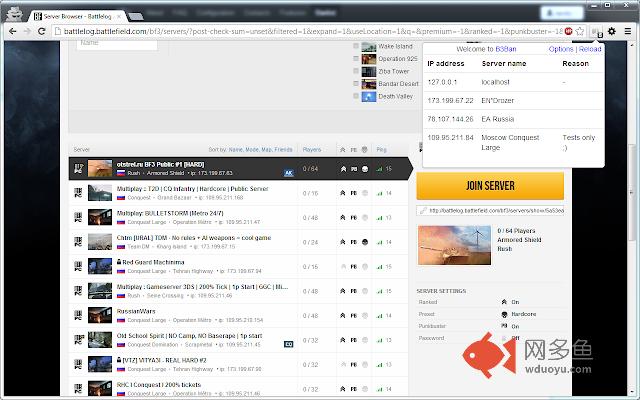Open the B3Ban welcome link
Image resolution: width=640 pixels, height=400 pixels.
coord(506,49)
